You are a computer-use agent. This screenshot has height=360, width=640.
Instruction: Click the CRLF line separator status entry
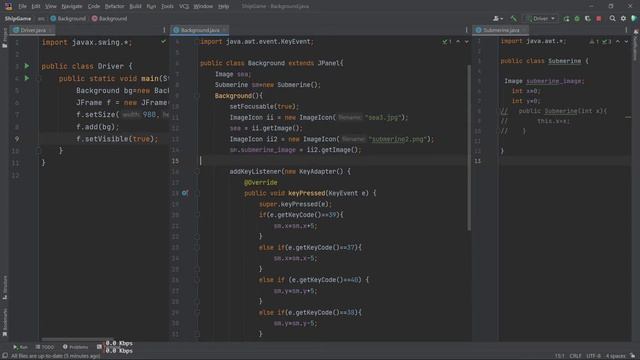click(x=575, y=356)
